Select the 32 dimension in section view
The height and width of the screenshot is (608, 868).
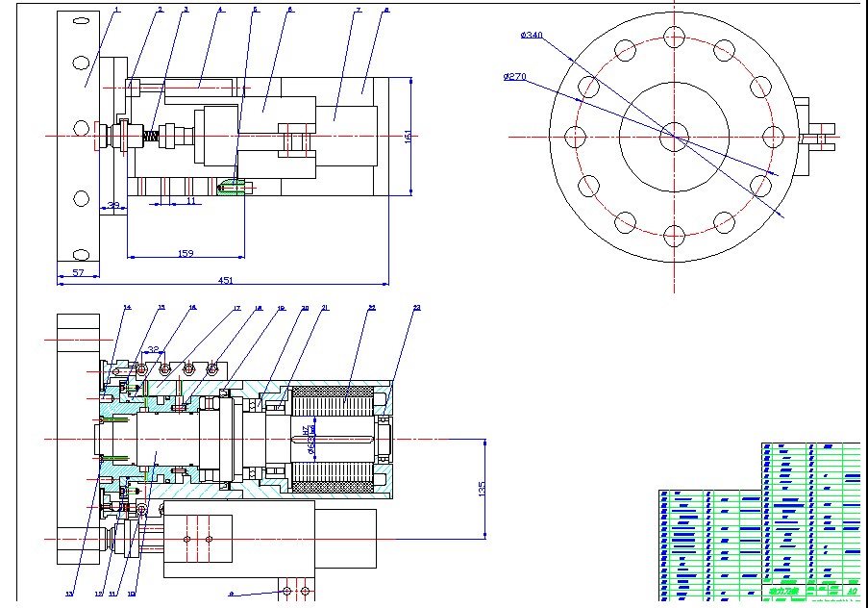coord(154,350)
